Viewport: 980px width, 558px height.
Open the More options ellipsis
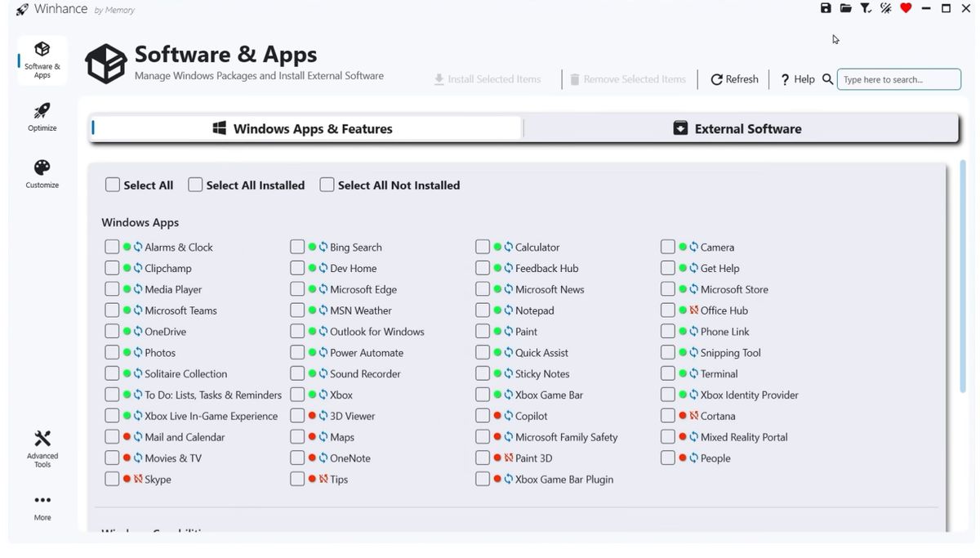[42, 507]
